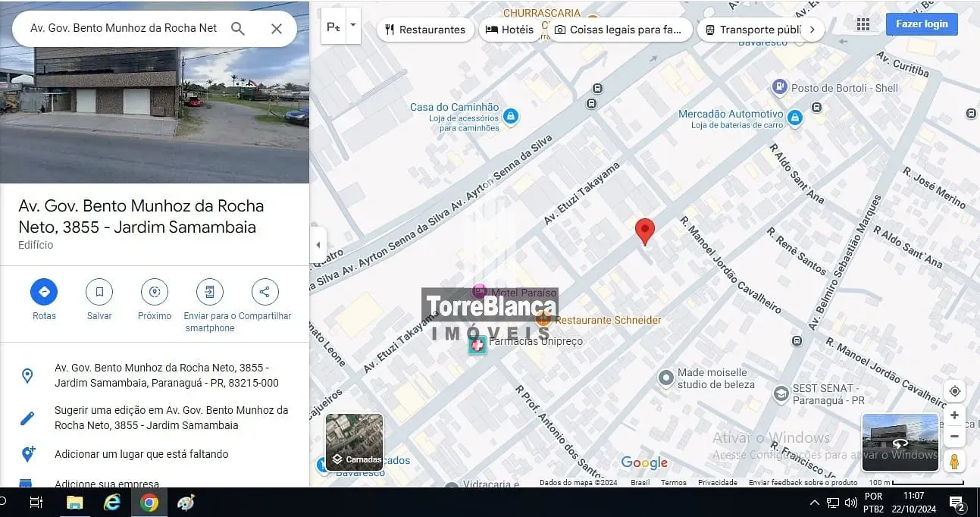Click the POR PTB2 language indicator
The image size is (980, 517).
pyautogui.click(x=873, y=503)
